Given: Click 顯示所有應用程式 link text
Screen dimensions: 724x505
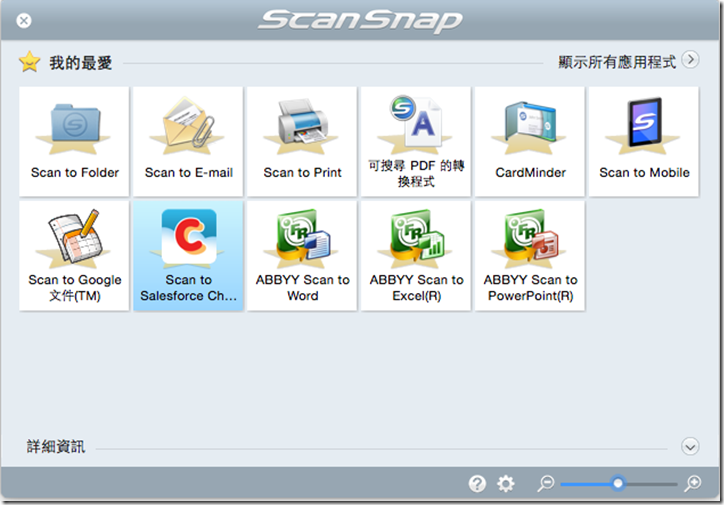Looking at the screenshot, I should pos(617,62).
